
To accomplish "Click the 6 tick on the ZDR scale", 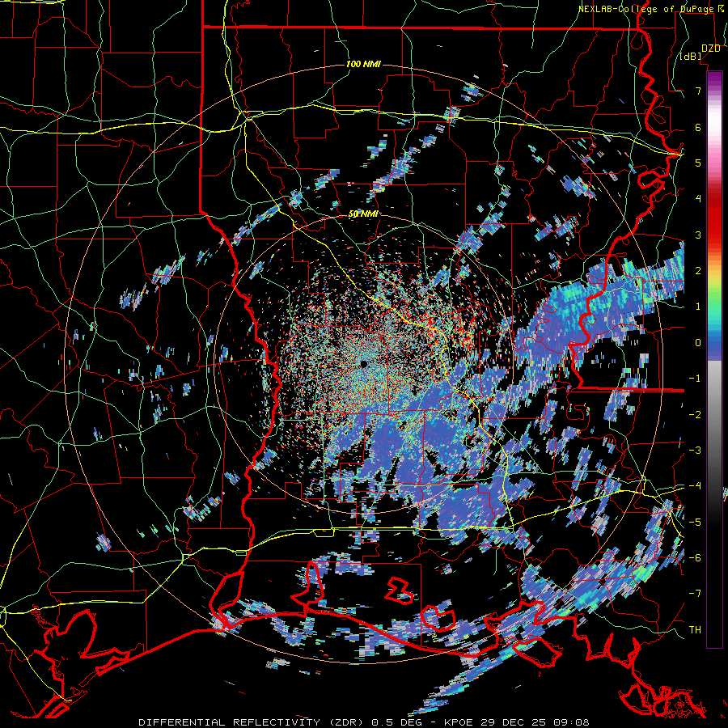I will tap(698, 127).
